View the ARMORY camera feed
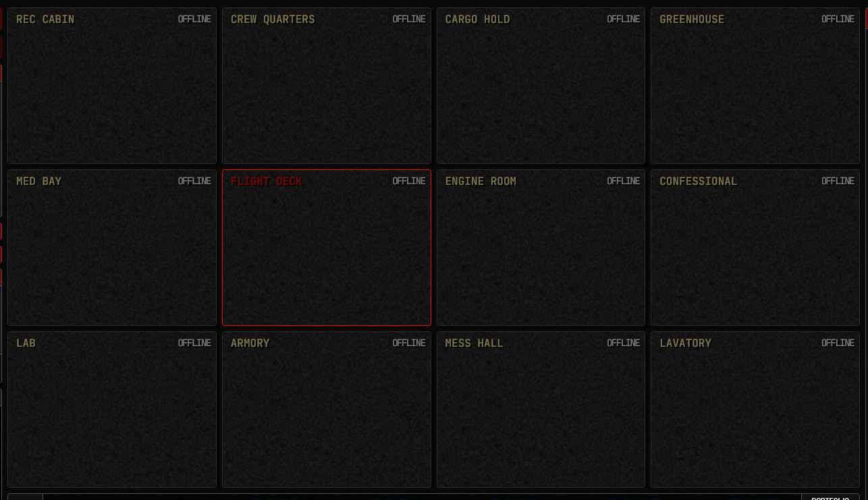 pos(327,410)
